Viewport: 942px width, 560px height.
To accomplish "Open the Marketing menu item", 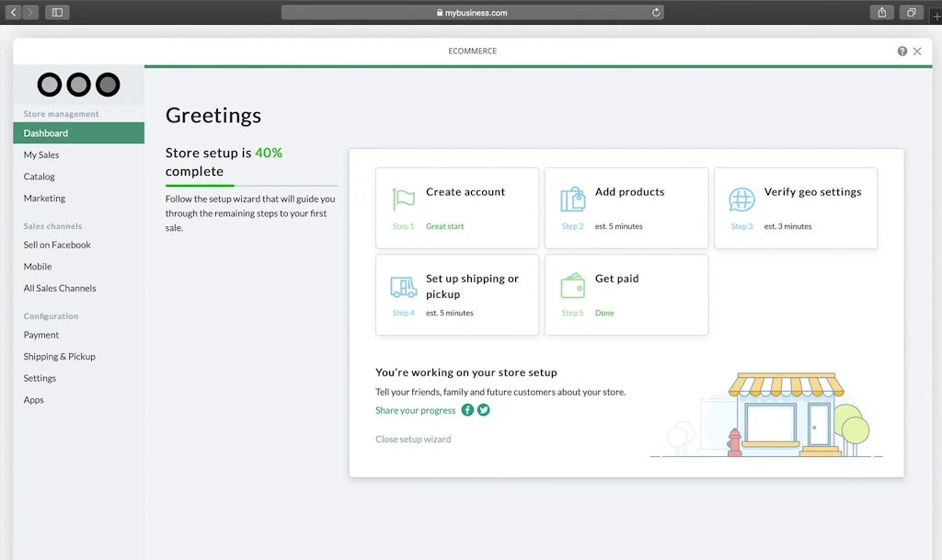I will point(44,199).
